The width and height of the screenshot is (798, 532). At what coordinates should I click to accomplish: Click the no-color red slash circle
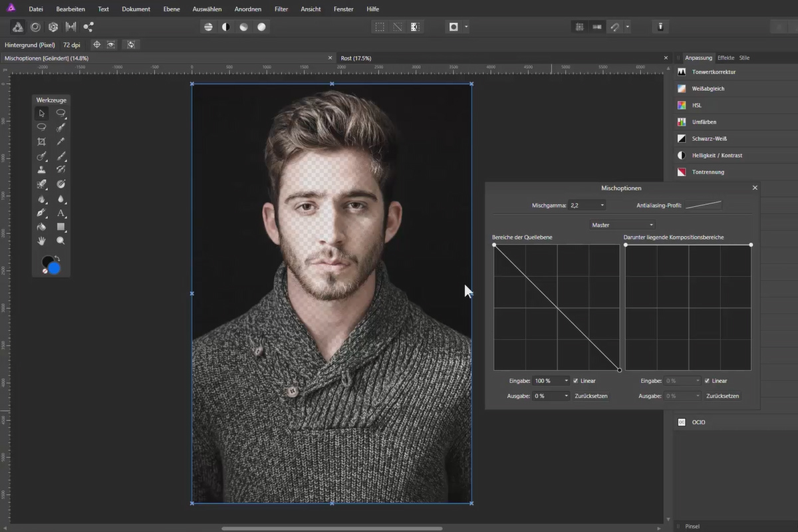tap(45, 271)
